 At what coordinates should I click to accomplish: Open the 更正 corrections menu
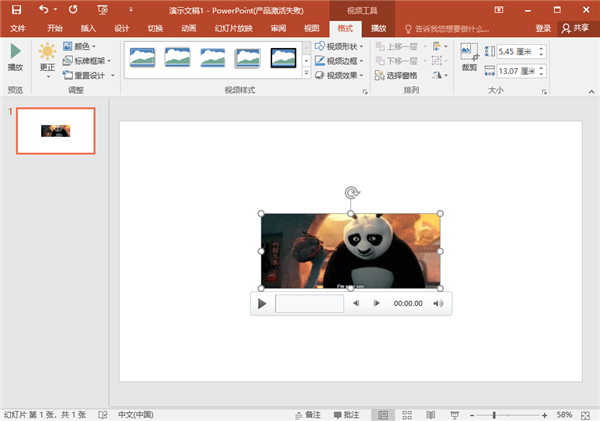(47, 60)
